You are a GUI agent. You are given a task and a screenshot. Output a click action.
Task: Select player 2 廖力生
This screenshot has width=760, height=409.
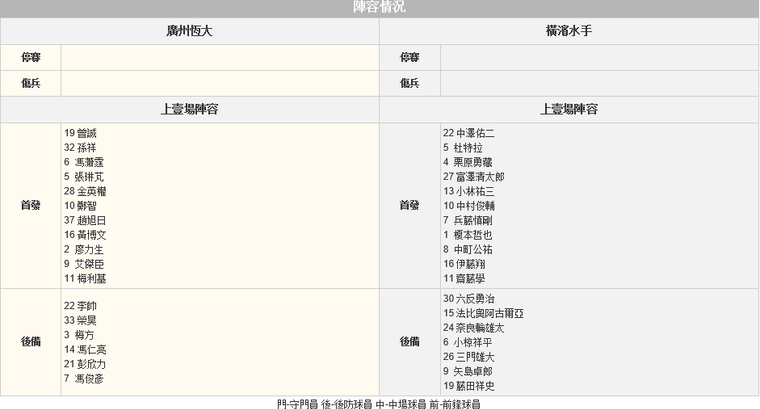coord(84,249)
